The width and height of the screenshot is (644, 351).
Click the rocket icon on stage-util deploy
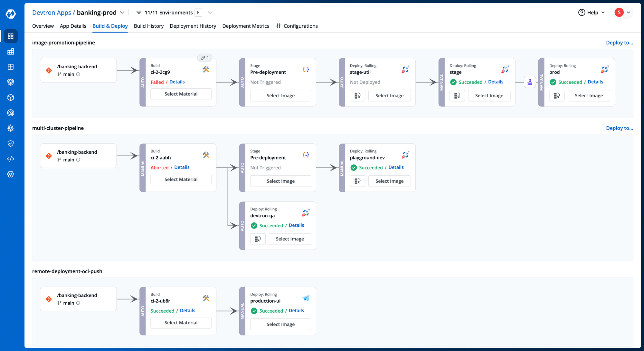(x=405, y=69)
